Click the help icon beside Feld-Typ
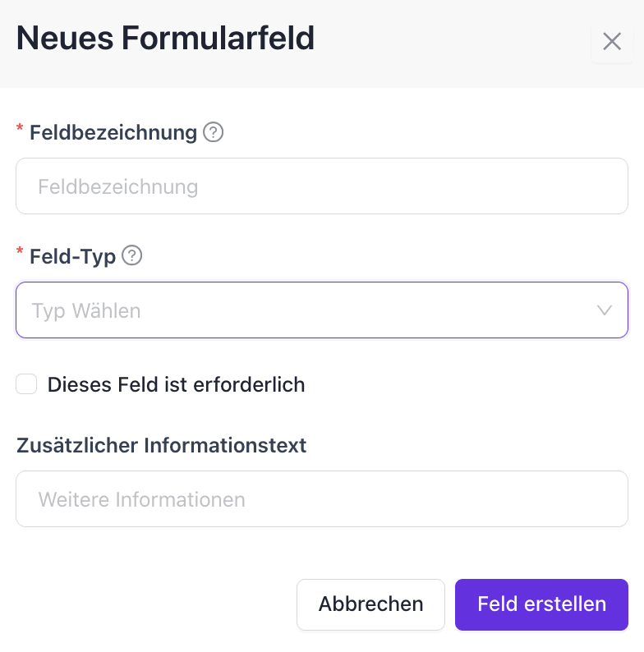644x652 pixels. pos(132,256)
